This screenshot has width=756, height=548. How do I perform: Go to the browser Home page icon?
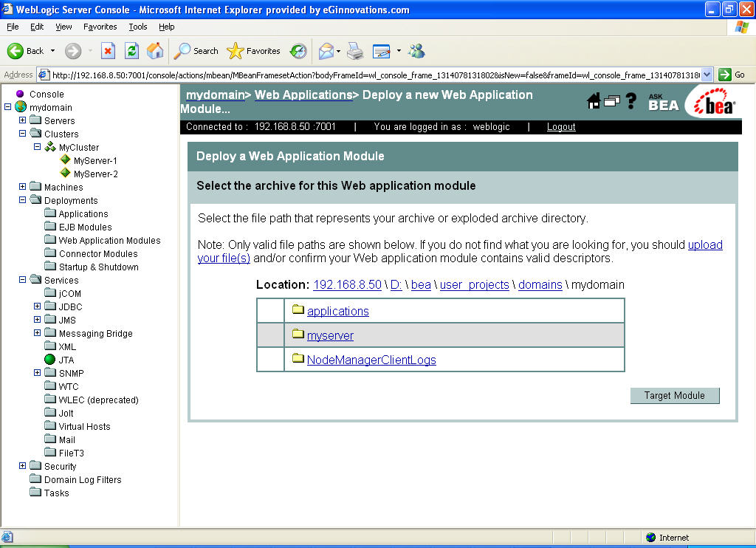155,51
